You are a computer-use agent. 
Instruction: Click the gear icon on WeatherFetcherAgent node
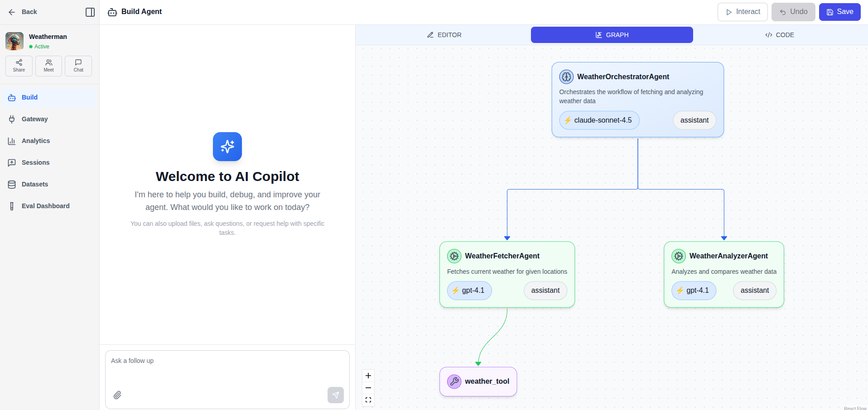pyautogui.click(x=454, y=256)
